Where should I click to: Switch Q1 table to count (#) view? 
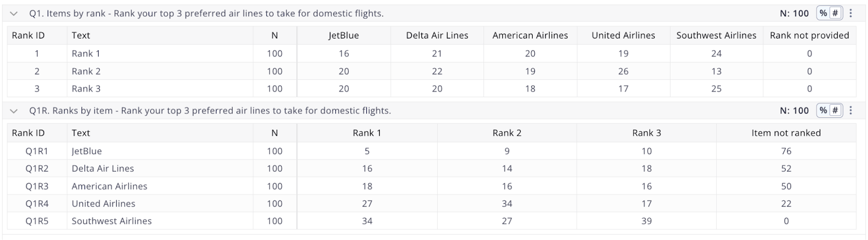pyautogui.click(x=835, y=14)
